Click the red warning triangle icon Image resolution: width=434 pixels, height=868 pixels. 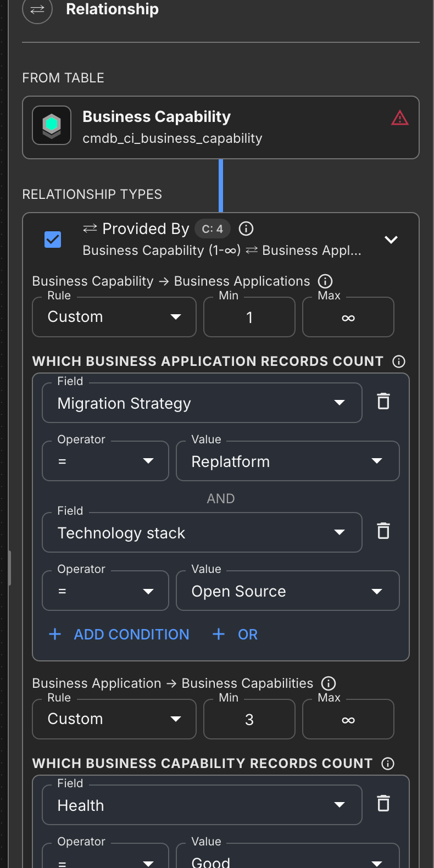(x=400, y=118)
